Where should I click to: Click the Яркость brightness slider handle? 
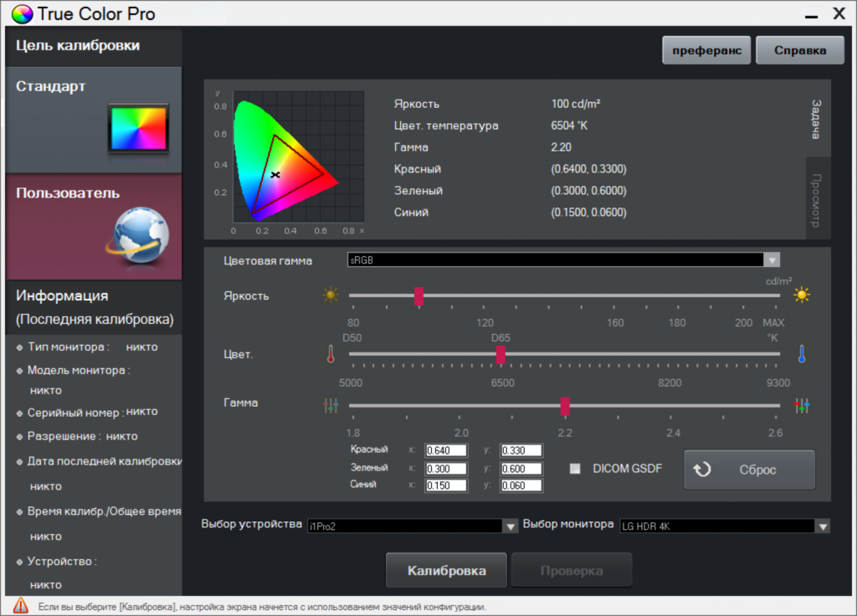coord(419,295)
